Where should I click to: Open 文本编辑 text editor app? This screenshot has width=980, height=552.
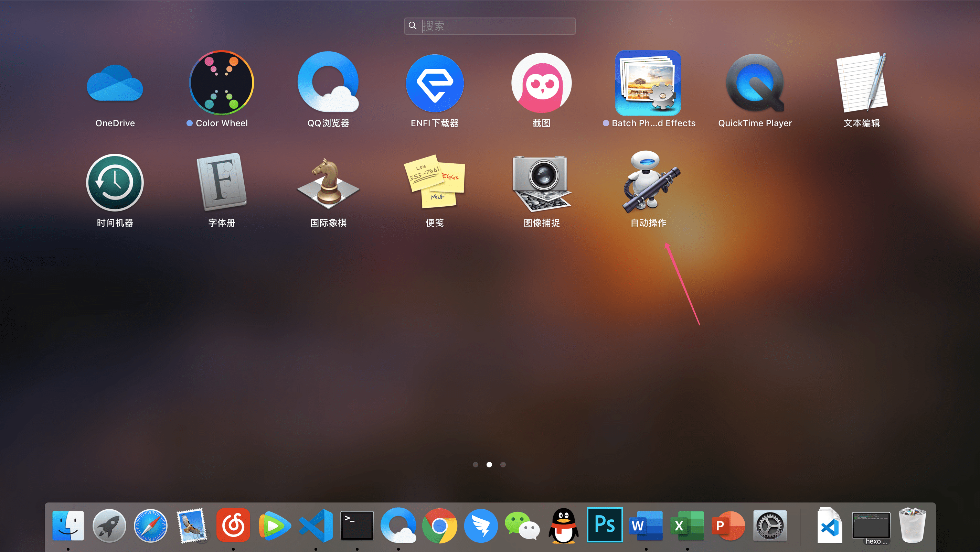(862, 82)
